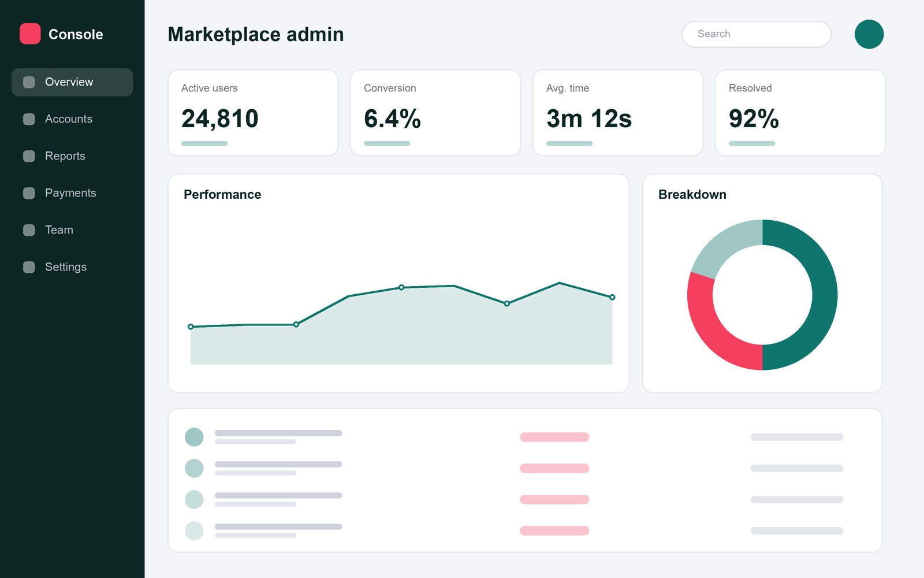Open the Reports page label
Image resolution: width=924 pixels, height=578 pixels.
(x=65, y=156)
